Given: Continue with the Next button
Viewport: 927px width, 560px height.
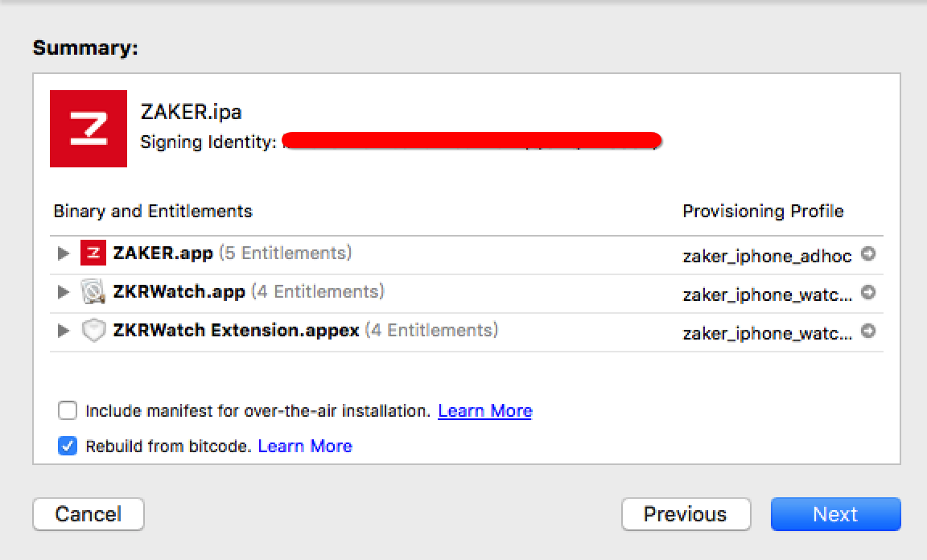Looking at the screenshot, I should click(x=835, y=514).
